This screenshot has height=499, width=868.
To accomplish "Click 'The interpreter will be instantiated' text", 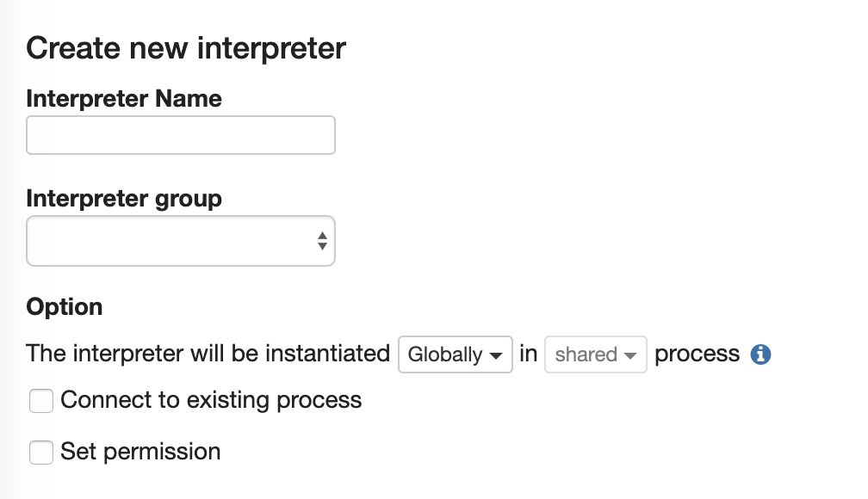I will coord(208,354).
